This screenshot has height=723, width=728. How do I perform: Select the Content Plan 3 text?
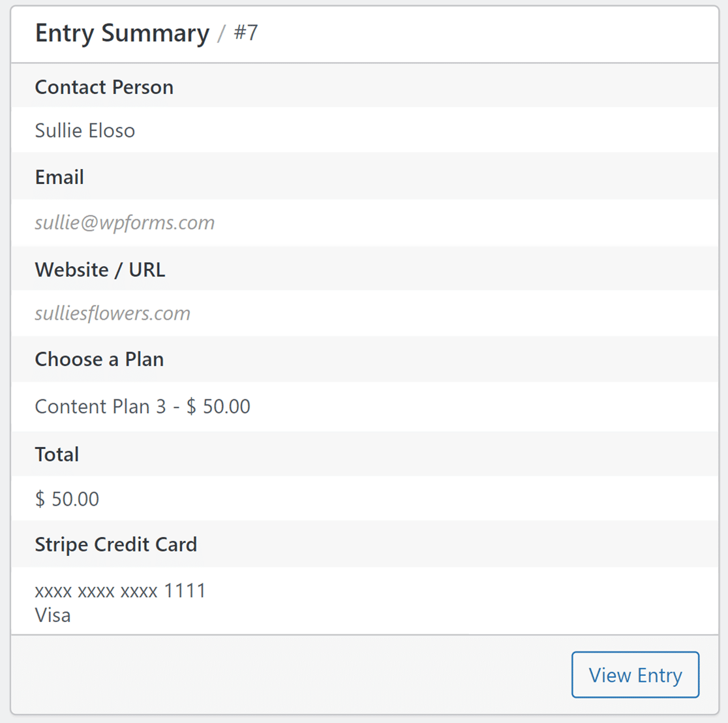tap(100, 407)
